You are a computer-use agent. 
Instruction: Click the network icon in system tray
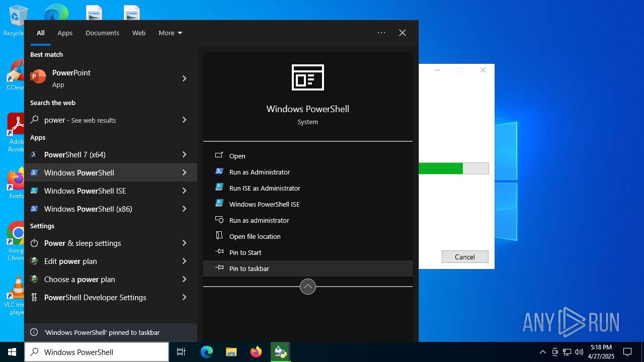[x=567, y=352]
